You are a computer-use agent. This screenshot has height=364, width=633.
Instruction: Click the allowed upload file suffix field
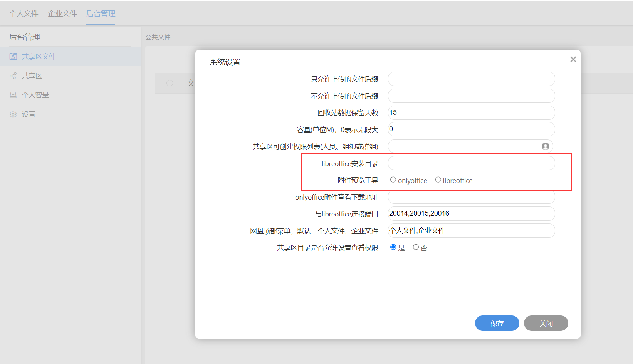pos(471,79)
